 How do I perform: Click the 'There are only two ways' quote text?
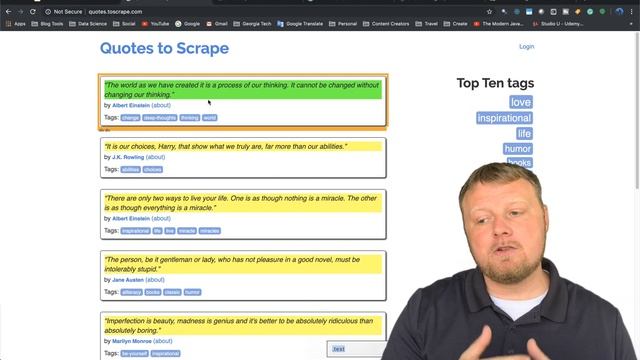pos(242,203)
